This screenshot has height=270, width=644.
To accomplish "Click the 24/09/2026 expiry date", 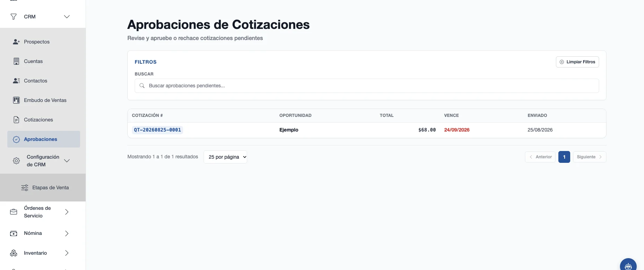I will coord(457,130).
